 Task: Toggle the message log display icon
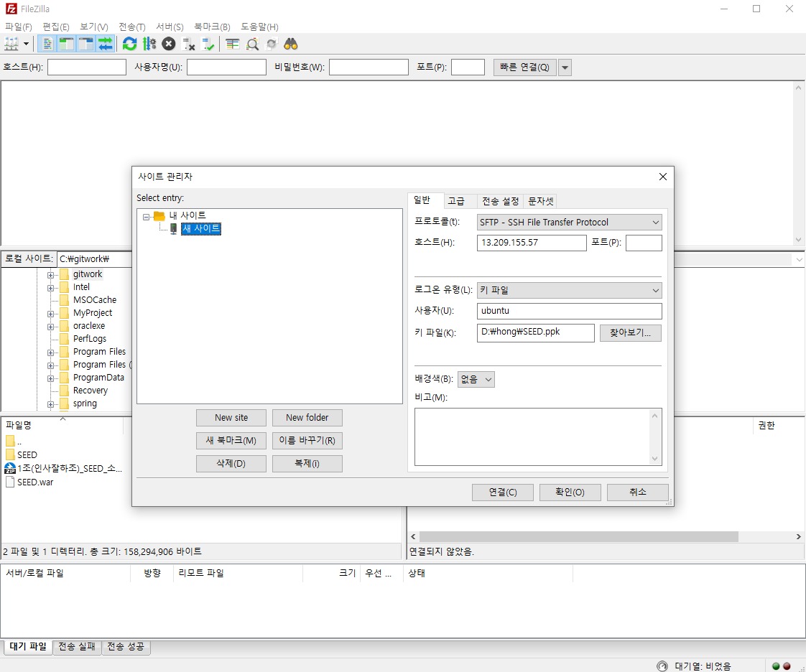[x=47, y=45]
